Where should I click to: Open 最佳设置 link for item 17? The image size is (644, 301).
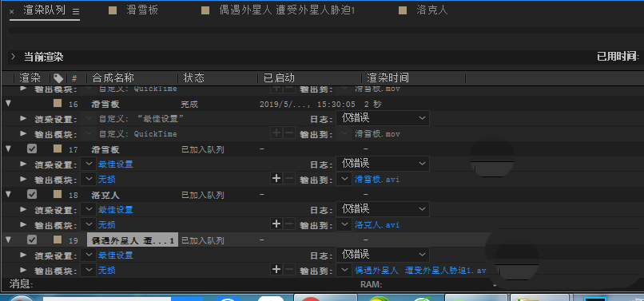pos(115,164)
